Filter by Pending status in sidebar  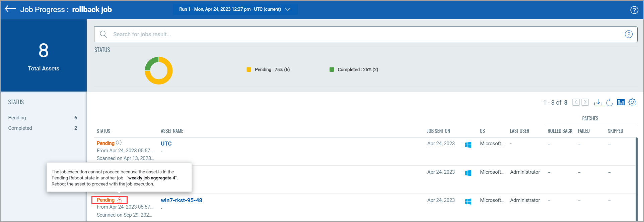(x=17, y=118)
